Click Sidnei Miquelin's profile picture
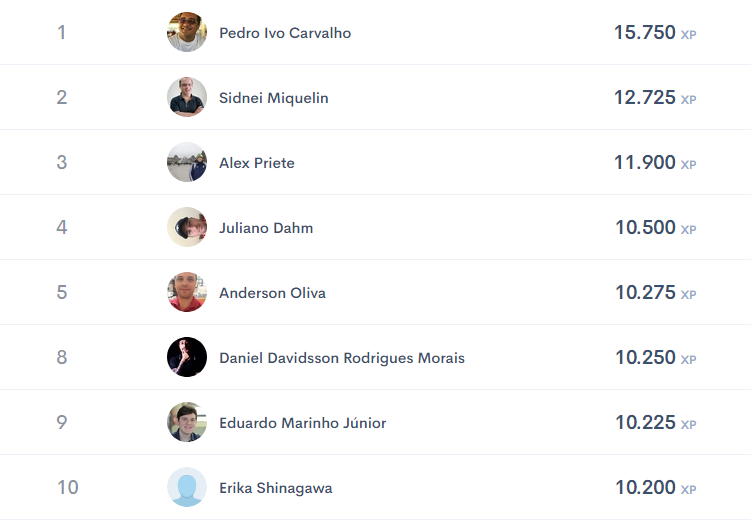 tap(187, 97)
